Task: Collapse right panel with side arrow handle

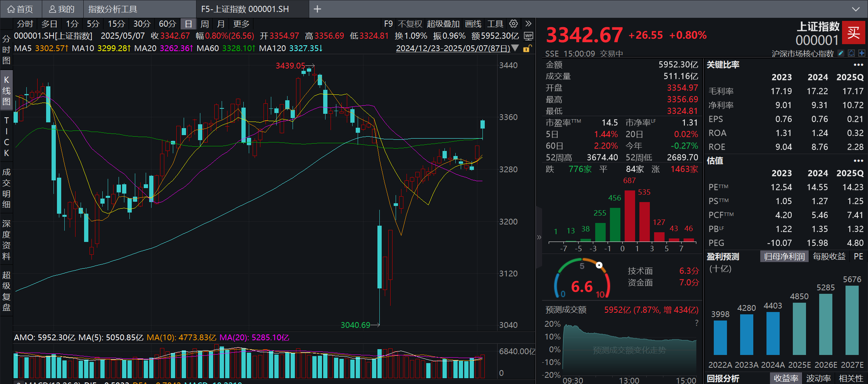Action: point(539,237)
